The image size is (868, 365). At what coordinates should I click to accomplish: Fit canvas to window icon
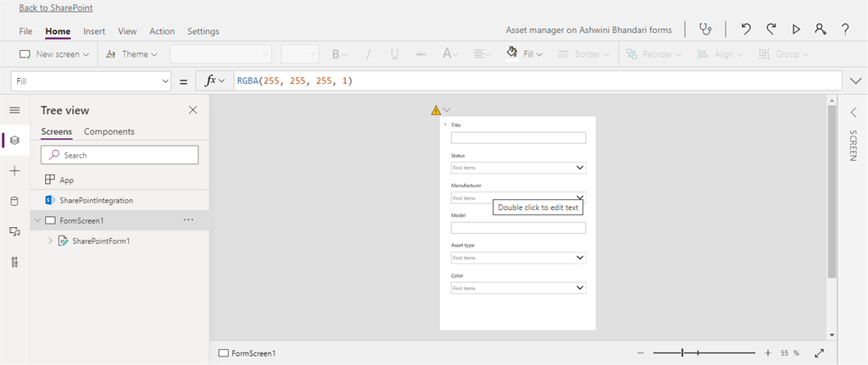coord(820,353)
